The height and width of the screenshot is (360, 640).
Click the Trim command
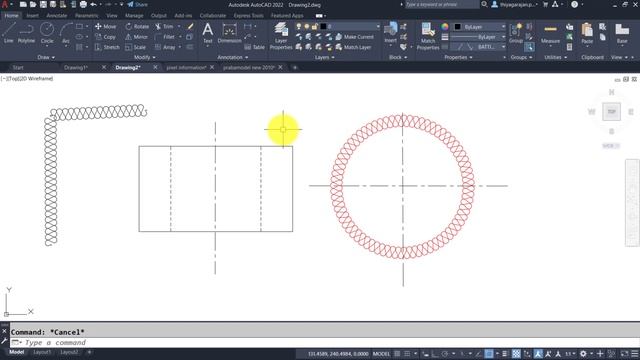point(164,27)
